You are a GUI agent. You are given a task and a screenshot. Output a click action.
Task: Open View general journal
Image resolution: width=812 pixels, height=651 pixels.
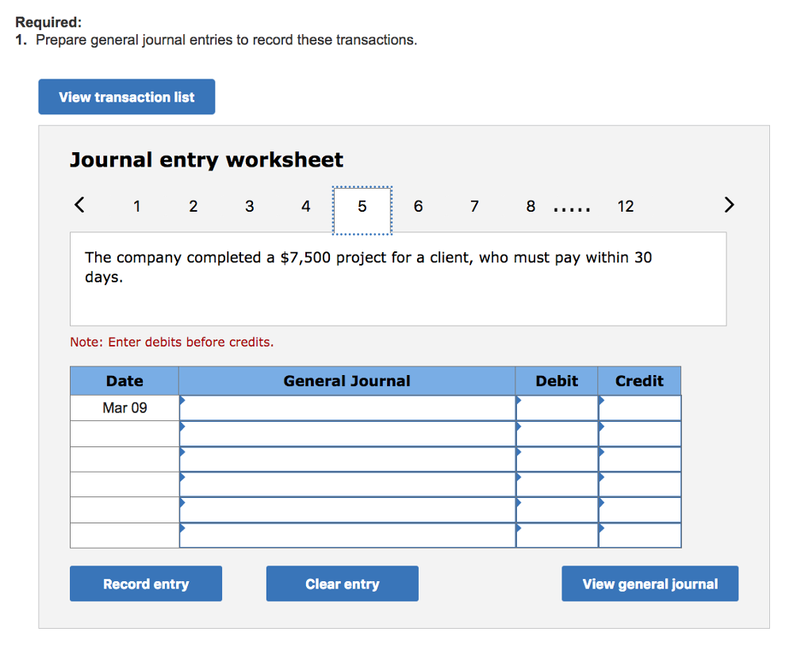coord(650,584)
